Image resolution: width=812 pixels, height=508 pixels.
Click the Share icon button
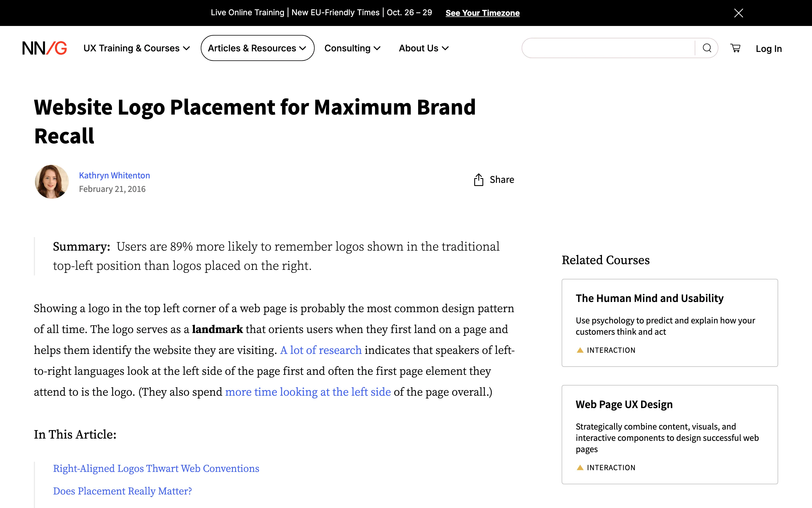point(494,180)
